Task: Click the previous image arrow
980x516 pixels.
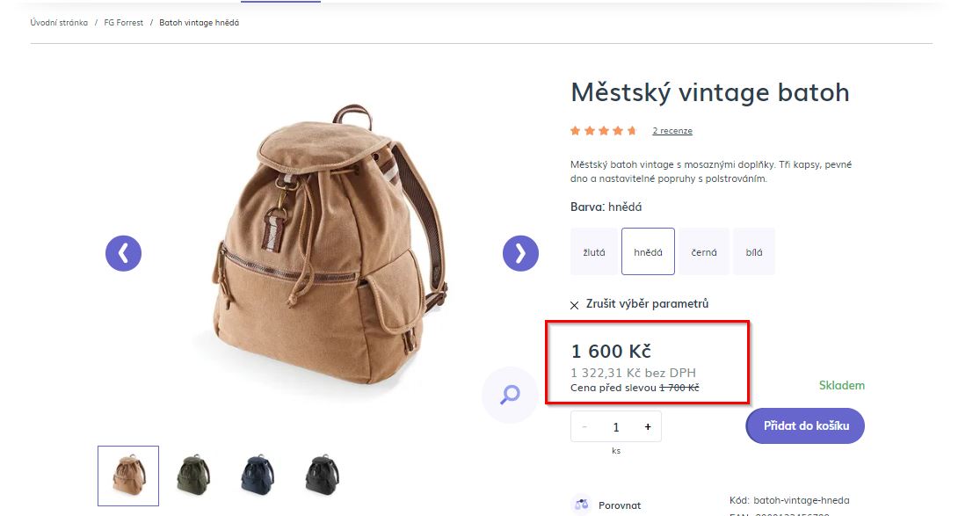Action: pos(123,253)
